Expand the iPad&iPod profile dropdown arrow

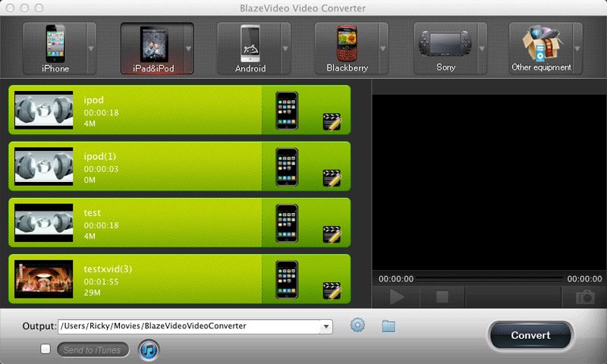pyautogui.click(x=189, y=49)
